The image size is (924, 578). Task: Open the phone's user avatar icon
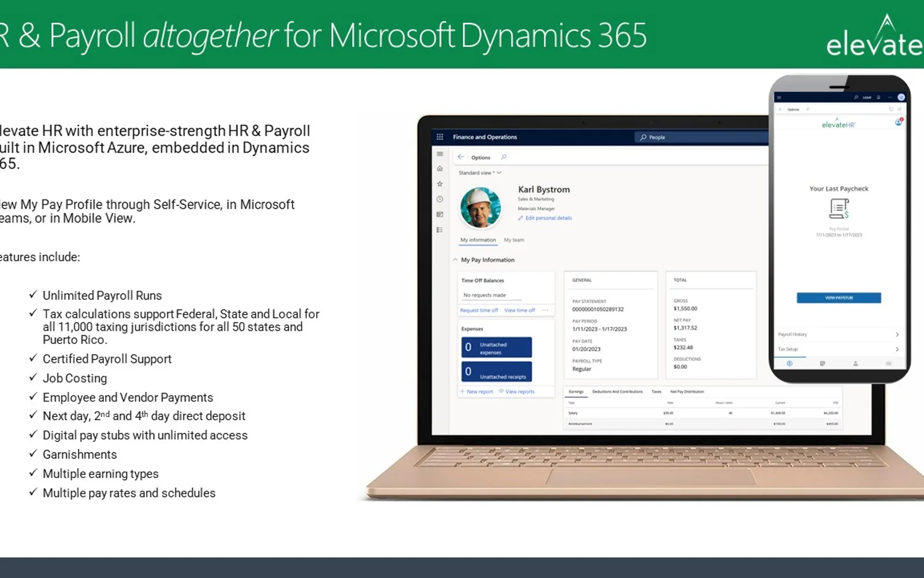(901, 97)
